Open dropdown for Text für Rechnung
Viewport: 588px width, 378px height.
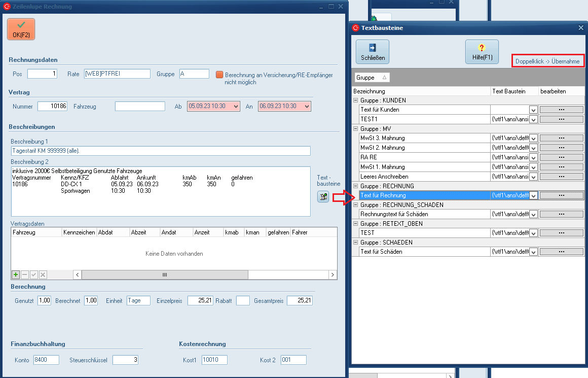click(x=533, y=196)
